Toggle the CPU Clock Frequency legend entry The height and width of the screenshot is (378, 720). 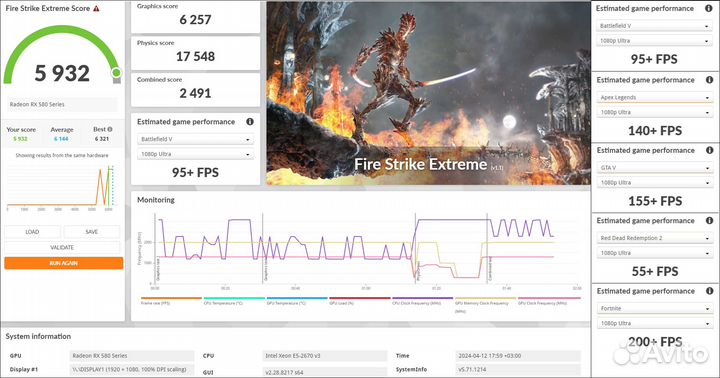(x=422, y=301)
